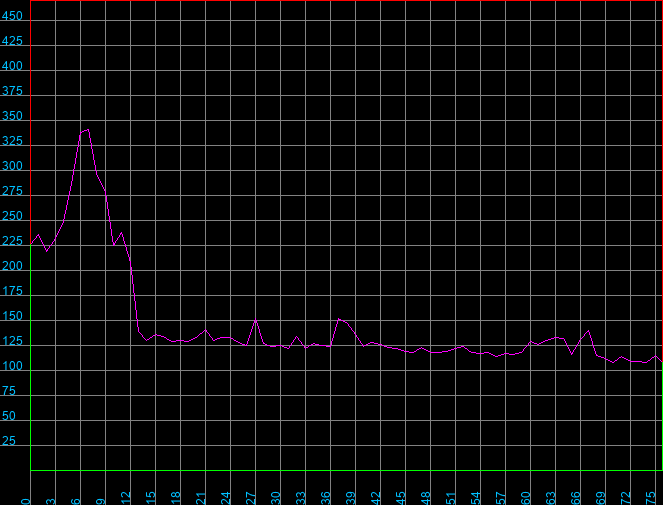
Task: Click the y-axis label 100
Action: tap(12, 366)
